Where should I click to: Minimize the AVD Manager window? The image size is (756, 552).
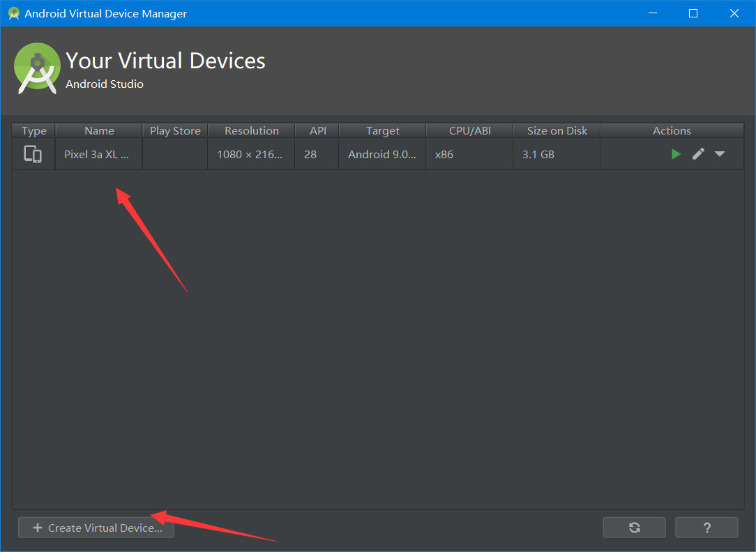(653, 13)
